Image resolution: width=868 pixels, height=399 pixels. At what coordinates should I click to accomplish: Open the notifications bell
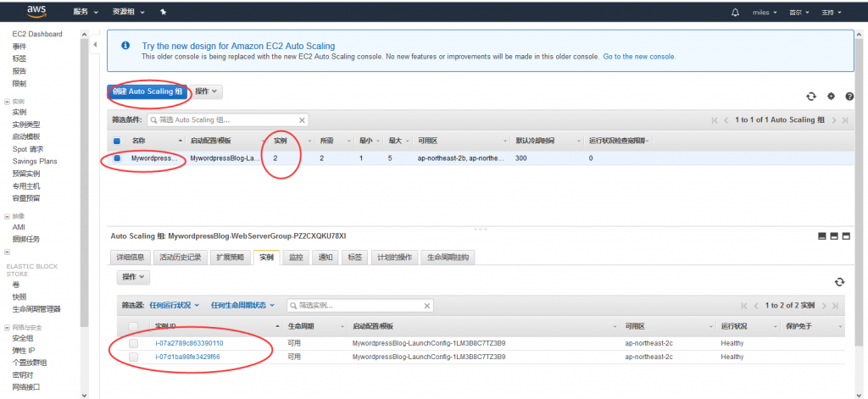[x=735, y=12]
